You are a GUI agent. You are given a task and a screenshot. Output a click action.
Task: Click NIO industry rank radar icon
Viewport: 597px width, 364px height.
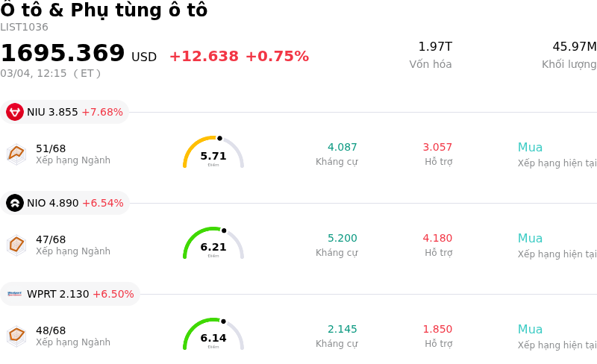coord(16,245)
